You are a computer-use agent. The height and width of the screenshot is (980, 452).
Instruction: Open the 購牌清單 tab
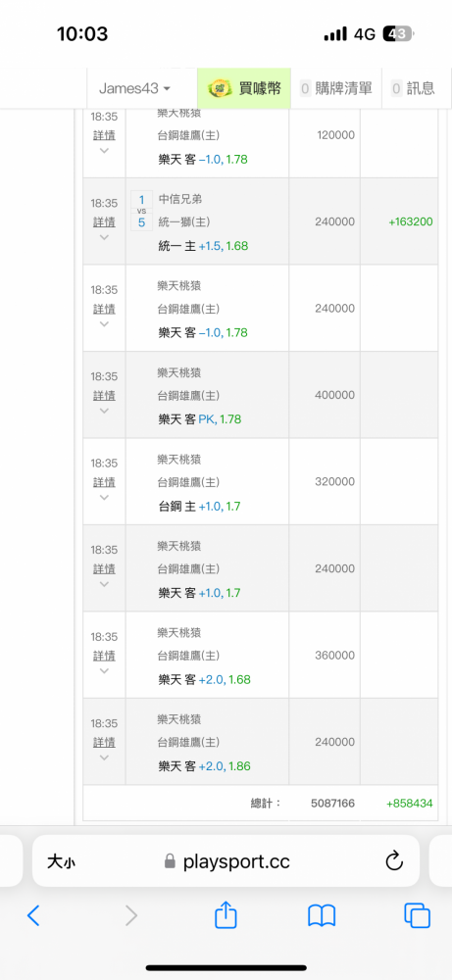pos(336,88)
